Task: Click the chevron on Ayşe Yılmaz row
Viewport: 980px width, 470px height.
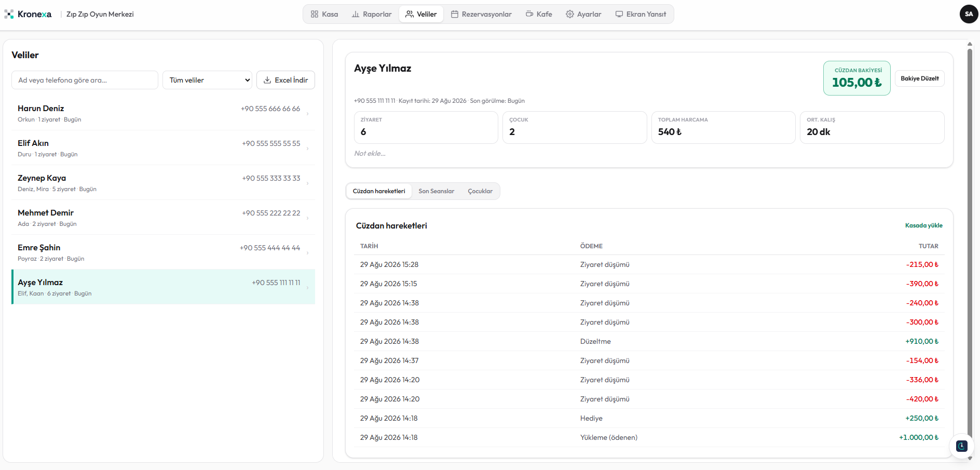Action: click(x=307, y=288)
